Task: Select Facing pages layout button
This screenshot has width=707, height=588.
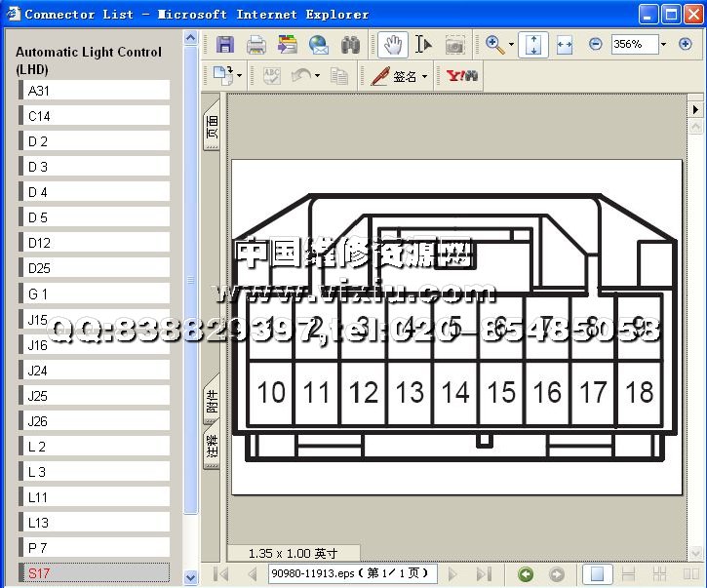Action: (690, 574)
